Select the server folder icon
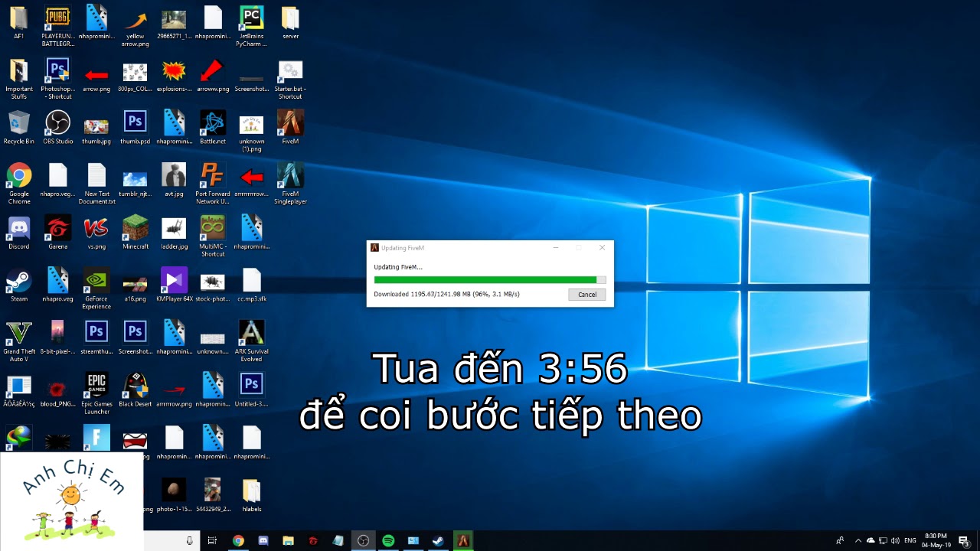Screen dimensions: 980x551 (290, 22)
